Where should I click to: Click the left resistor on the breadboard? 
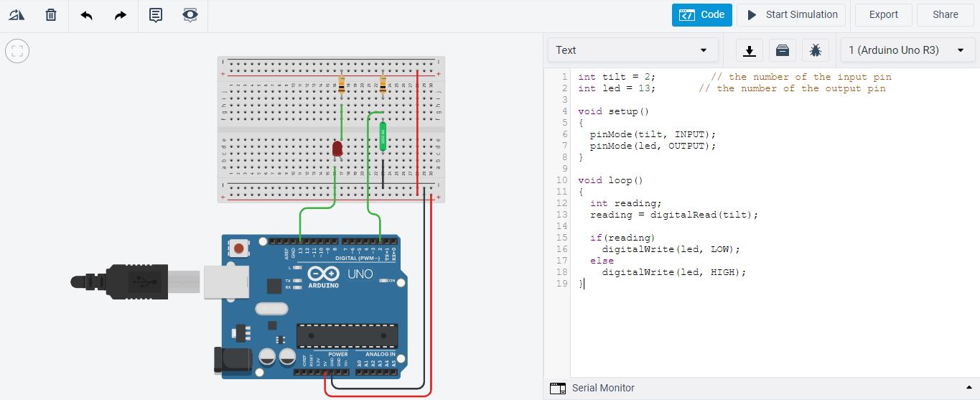coord(341,85)
